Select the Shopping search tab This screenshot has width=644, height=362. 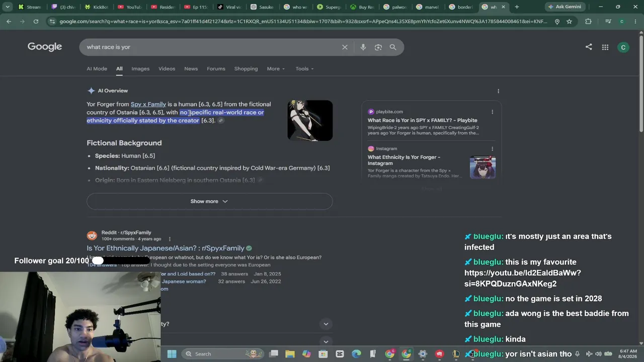point(246,69)
